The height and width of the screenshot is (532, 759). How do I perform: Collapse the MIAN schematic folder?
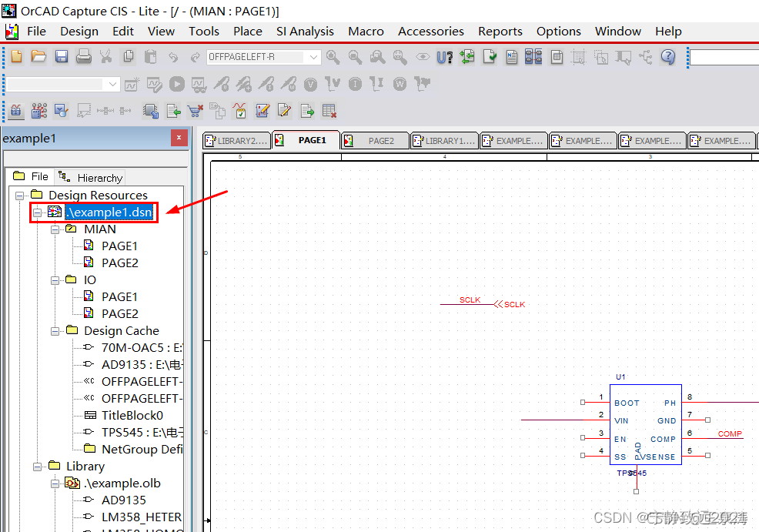pos(55,229)
